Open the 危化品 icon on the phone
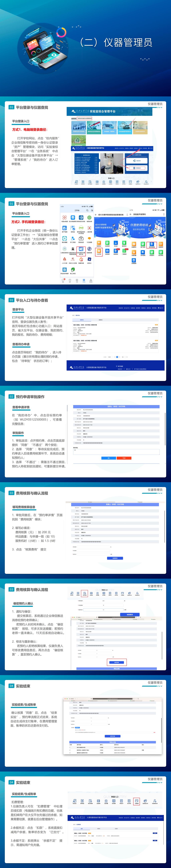The width and height of the screenshot is (171, 868). (116, 243)
